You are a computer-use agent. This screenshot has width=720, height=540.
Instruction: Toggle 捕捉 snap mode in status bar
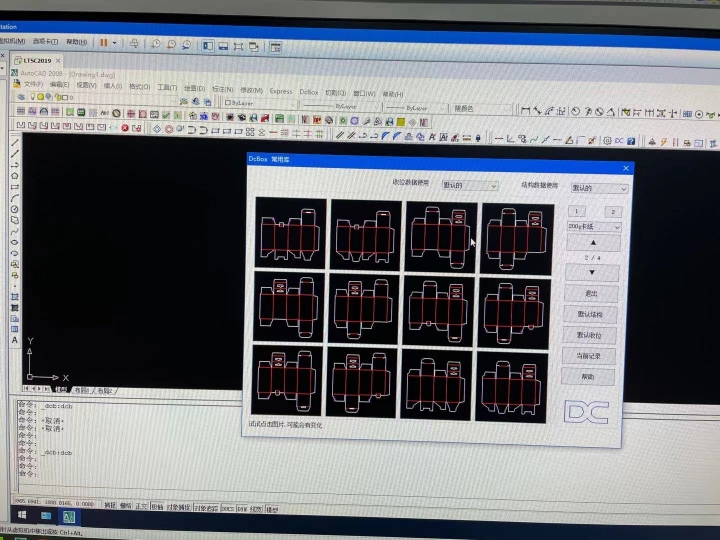point(111,506)
